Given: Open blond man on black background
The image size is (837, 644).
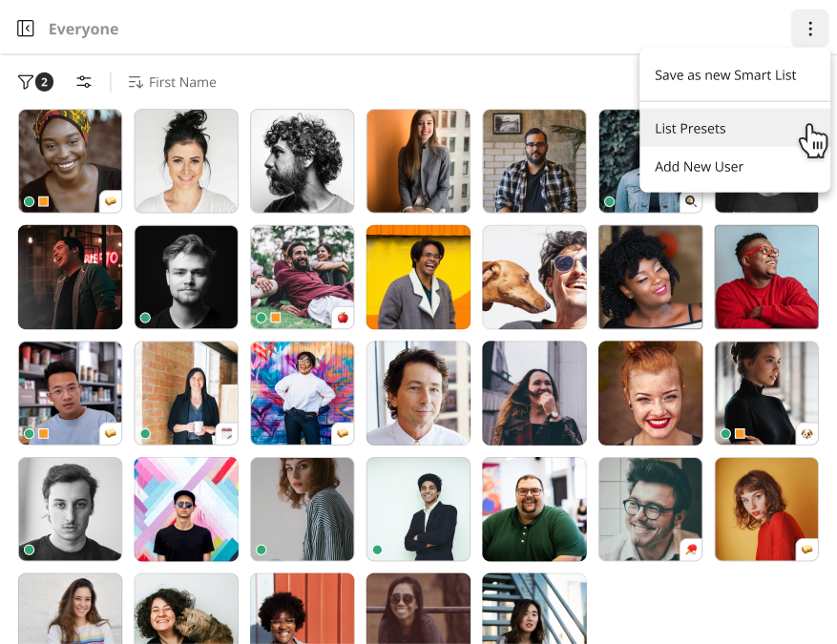Looking at the screenshot, I should point(186,277).
